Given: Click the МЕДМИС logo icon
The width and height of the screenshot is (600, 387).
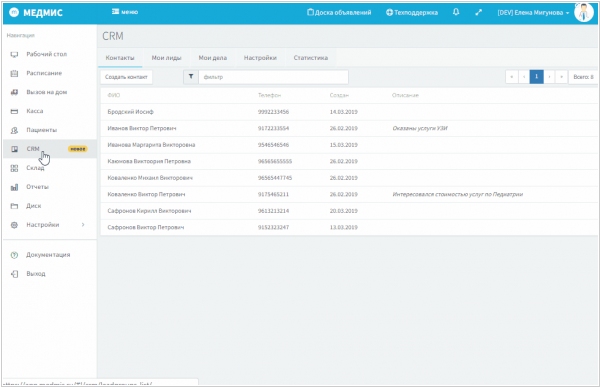Looking at the screenshot, I should click(14, 12).
